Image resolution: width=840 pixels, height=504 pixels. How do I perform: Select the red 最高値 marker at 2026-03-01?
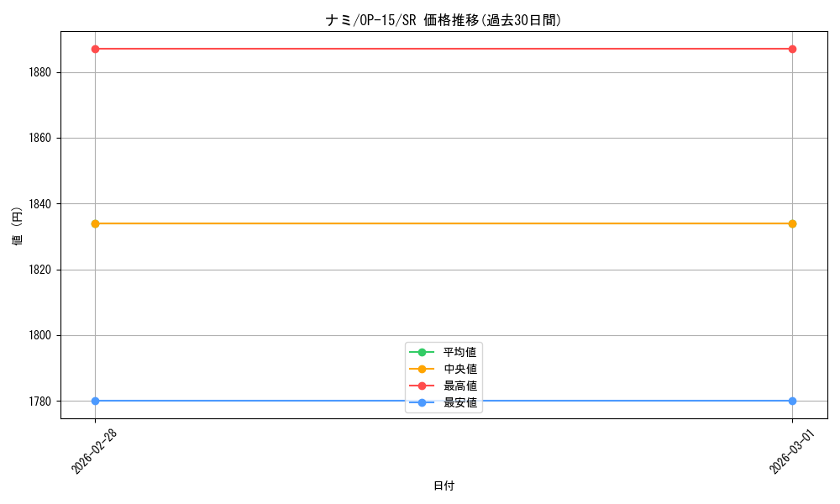tap(792, 49)
